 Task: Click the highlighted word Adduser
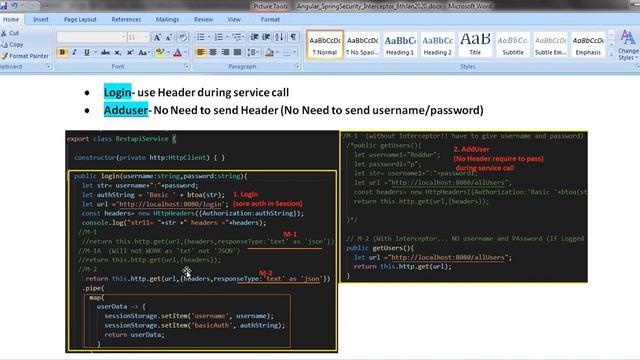(x=126, y=110)
